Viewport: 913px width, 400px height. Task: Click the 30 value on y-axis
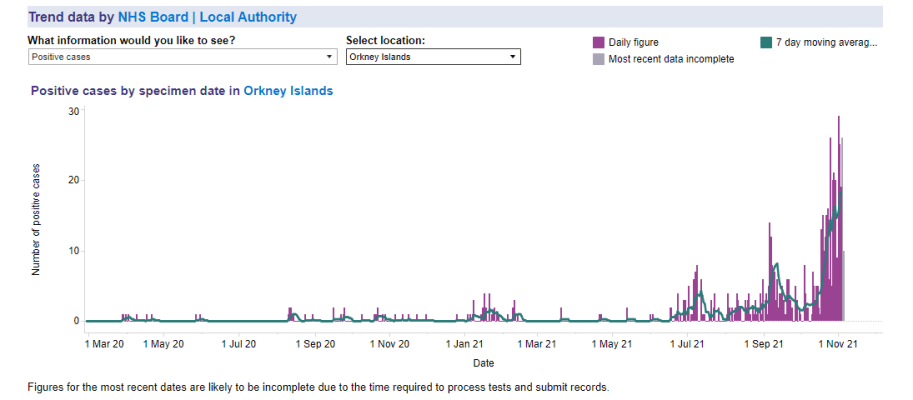[x=73, y=111]
